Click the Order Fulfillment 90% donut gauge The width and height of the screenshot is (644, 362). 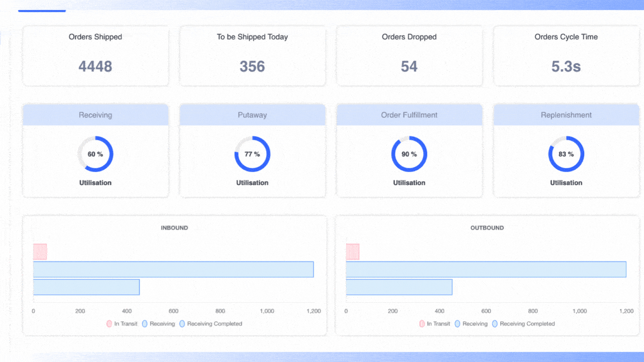[409, 154]
